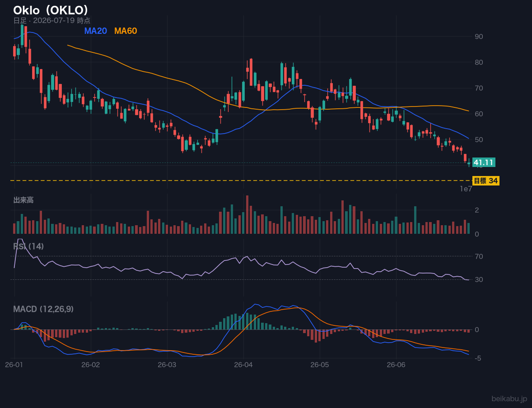Click the 80 price axis label
The height and width of the screenshot is (408, 532).
coord(479,62)
